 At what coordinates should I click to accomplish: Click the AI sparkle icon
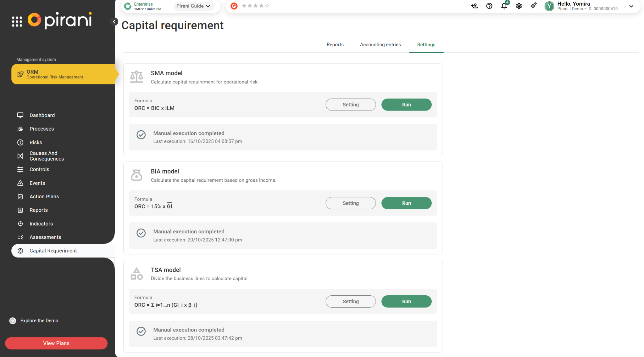tap(534, 6)
